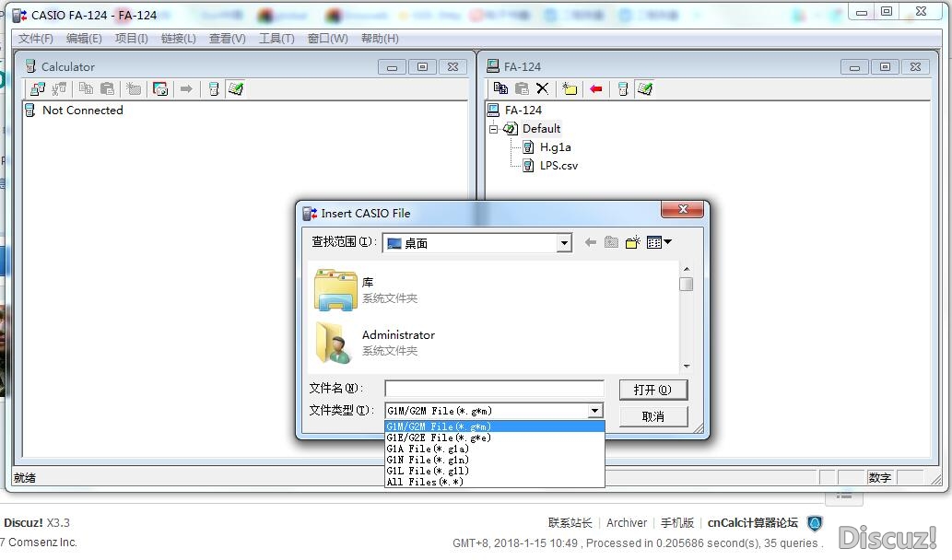Image resolution: width=952 pixels, height=560 pixels.
Task: Click the file list scrollbar thumb
Action: click(686, 284)
